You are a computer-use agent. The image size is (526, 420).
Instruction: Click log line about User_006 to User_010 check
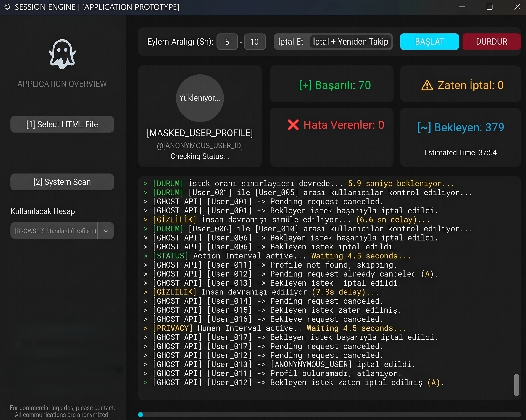(x=308, y=228)
